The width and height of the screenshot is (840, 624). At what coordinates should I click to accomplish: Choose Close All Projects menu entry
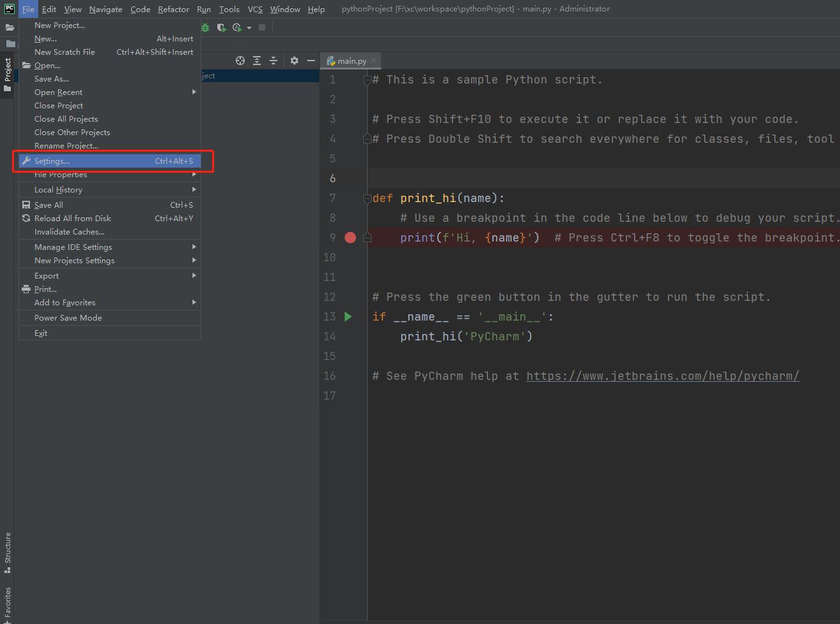[x=110, y=119]
